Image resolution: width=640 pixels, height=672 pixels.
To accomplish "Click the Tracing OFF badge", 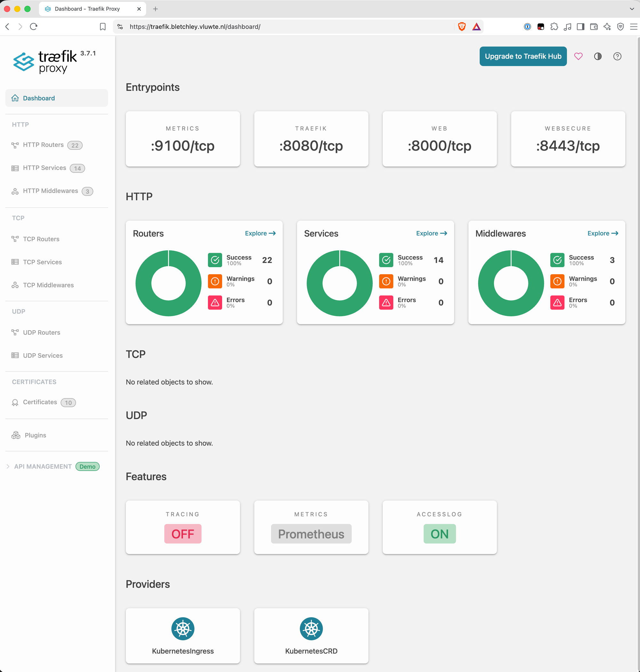I will click(183, 534).
